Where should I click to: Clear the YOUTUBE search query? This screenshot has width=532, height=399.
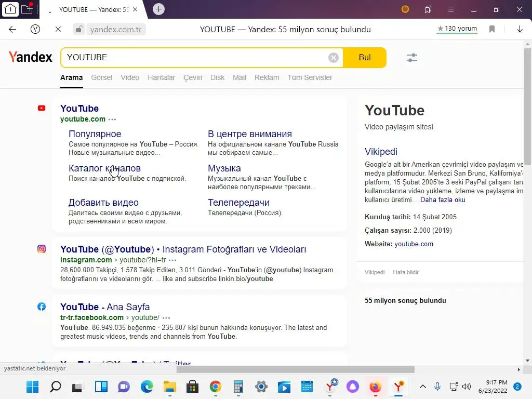click(x=334, y=58)
